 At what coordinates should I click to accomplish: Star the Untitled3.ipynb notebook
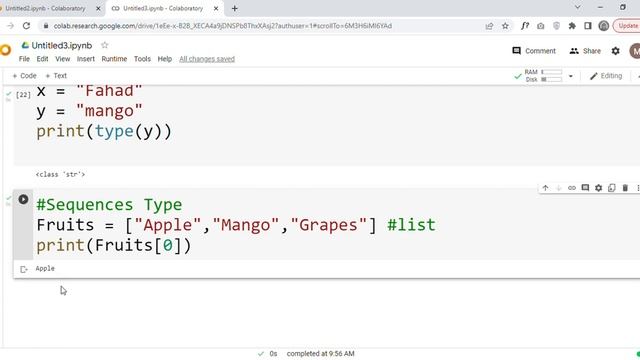coord(104,45)
